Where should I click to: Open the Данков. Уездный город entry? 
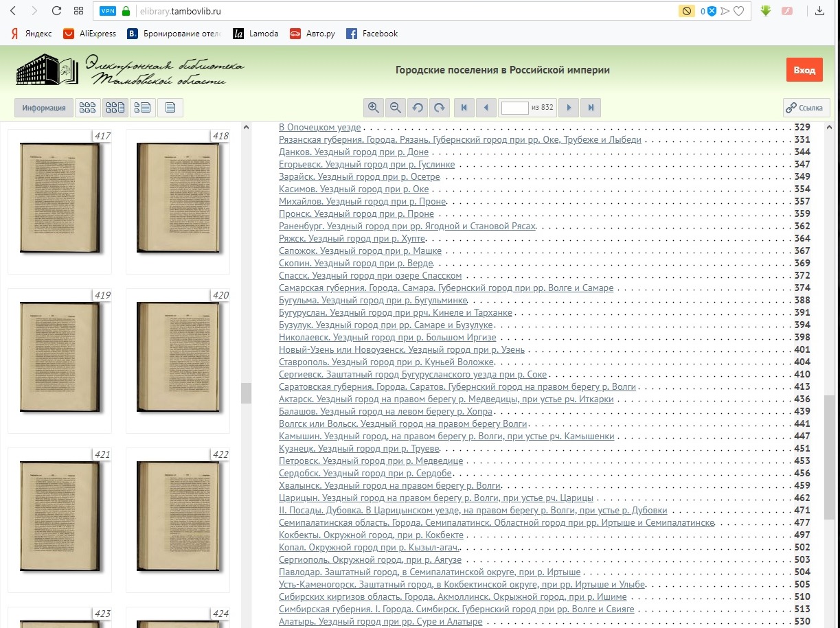[354, 152]
